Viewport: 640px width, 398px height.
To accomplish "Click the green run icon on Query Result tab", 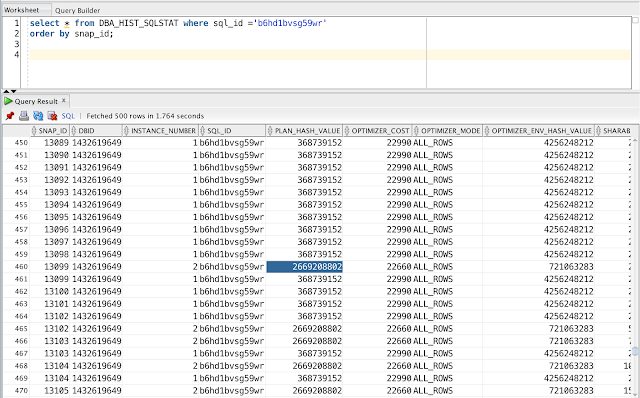I will point(8,101).
